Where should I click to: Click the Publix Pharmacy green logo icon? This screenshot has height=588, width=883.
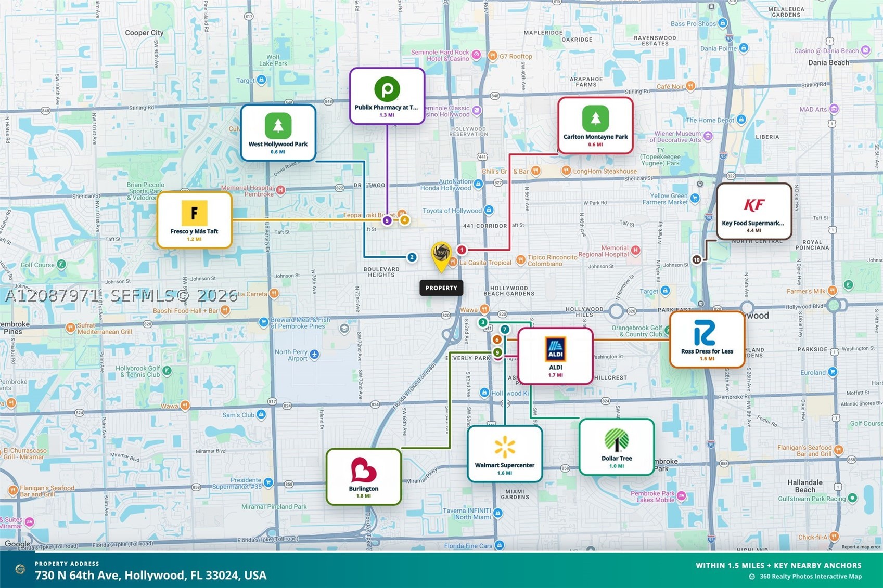click(x=387, y=89)
